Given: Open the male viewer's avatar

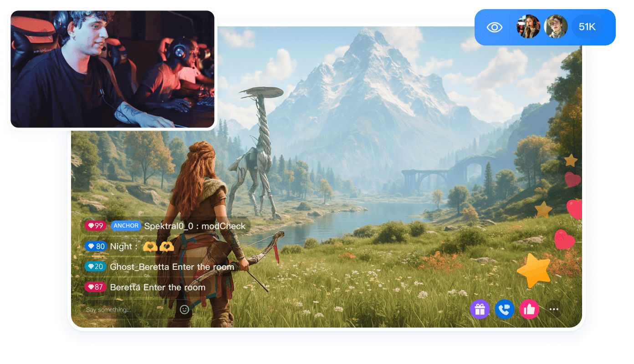Looking at the screenshot, I should (556, 26).
